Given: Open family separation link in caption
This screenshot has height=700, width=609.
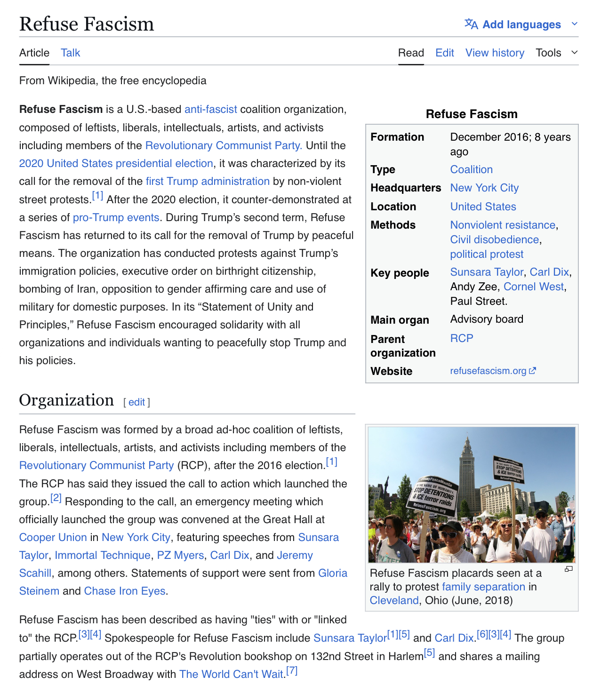Looking at the screenshot, I should [483, 587].
